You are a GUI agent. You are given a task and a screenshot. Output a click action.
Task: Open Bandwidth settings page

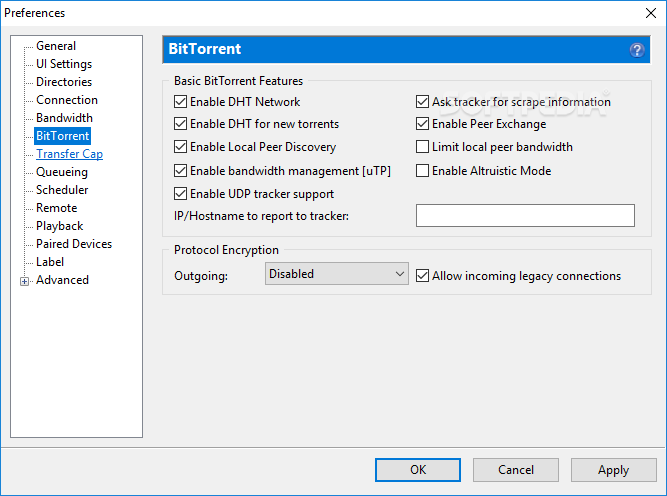click(x=64, y=118)
